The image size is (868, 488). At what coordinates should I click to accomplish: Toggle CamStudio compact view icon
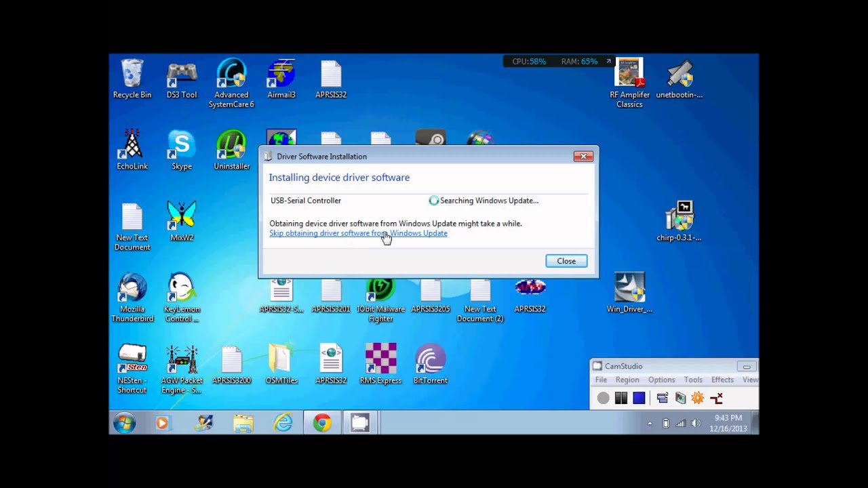pos(663,399)
